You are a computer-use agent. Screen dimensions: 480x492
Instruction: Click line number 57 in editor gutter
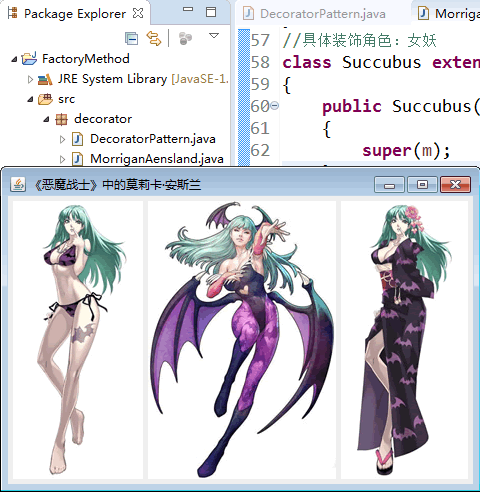(x=260, y=41)
